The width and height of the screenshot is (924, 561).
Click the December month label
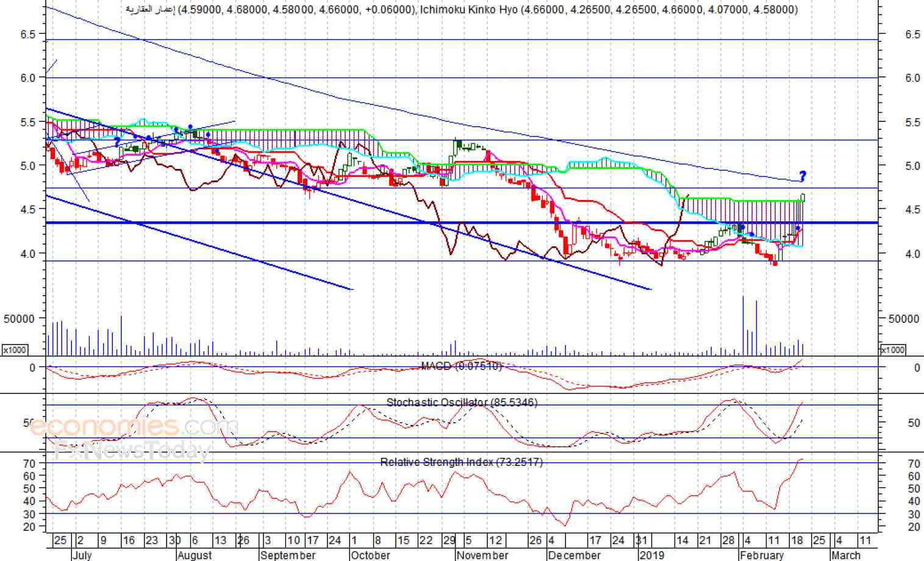click(x=574, y=555)
